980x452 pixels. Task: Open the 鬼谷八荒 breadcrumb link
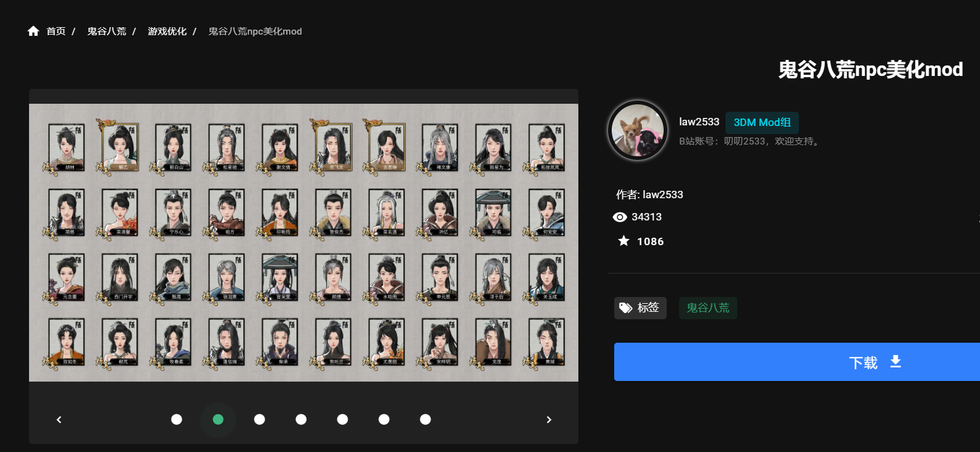[106, 31]
